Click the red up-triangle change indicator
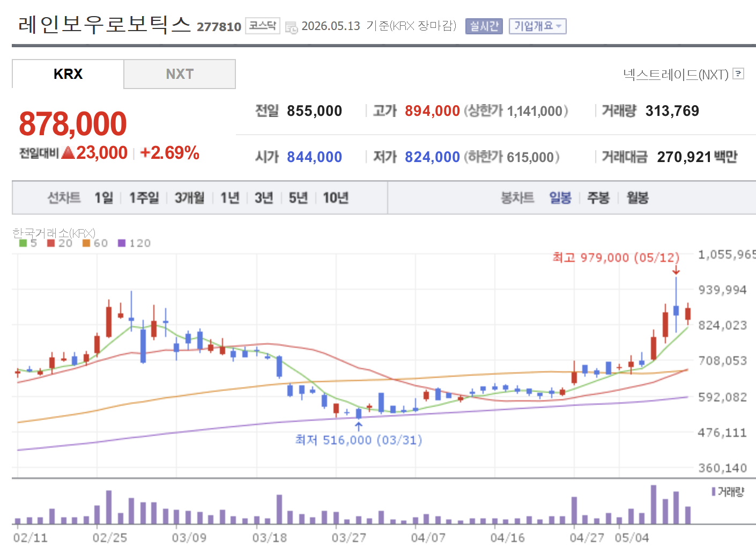Viewport: 756px width, 557px height. tap(68, 153)
